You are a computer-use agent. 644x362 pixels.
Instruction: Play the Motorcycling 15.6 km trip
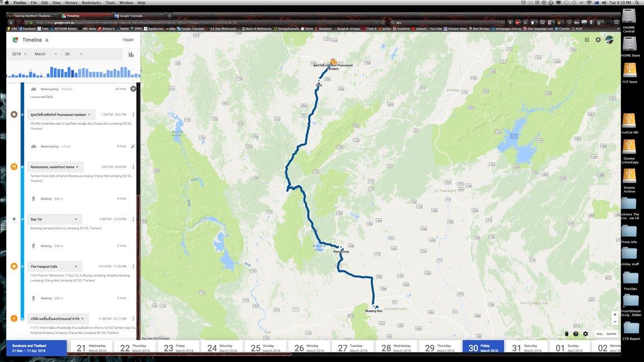pos(133,88)
